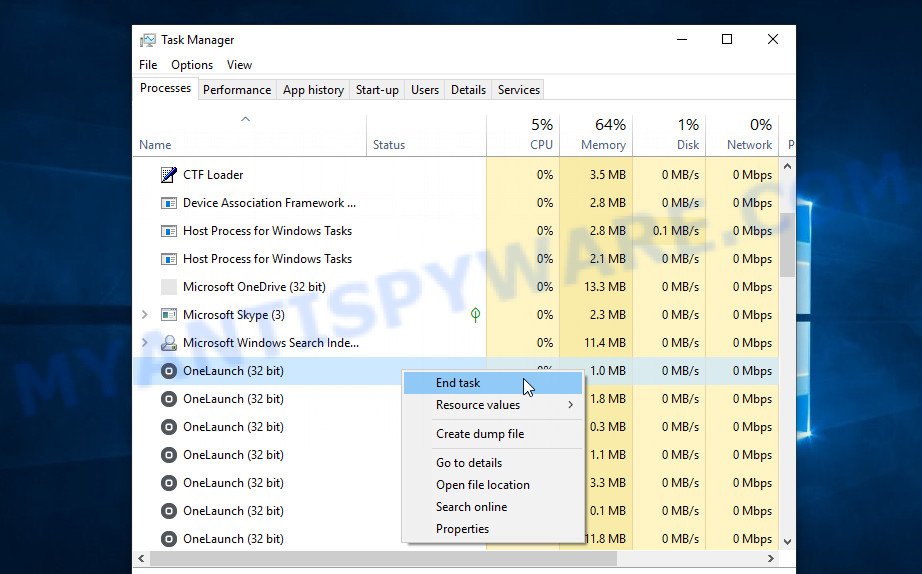Click the 0.1 MB/s disk value
Image resolution: width=922 pixels, height=574 pixels.
pyautogui.click(x=676, y=231)
